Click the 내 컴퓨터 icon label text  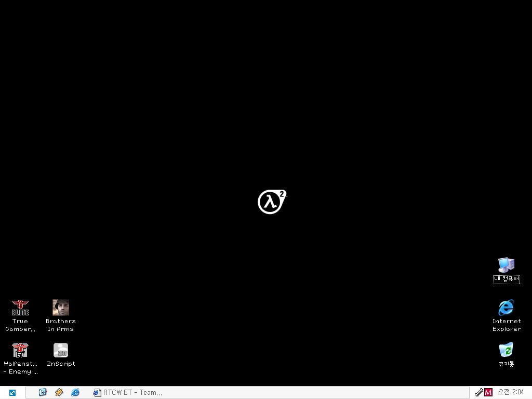tap(506, 279)
